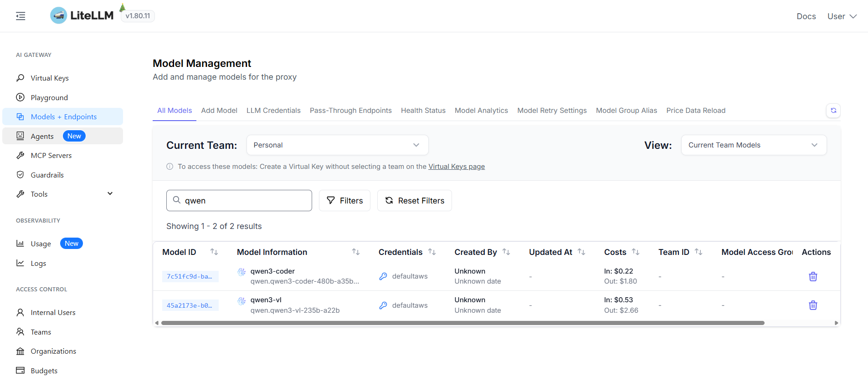The height and width of the screenshot is (386, 868).
Task: Sort by the Costs column arrows
Action: [x=635, y=252]
